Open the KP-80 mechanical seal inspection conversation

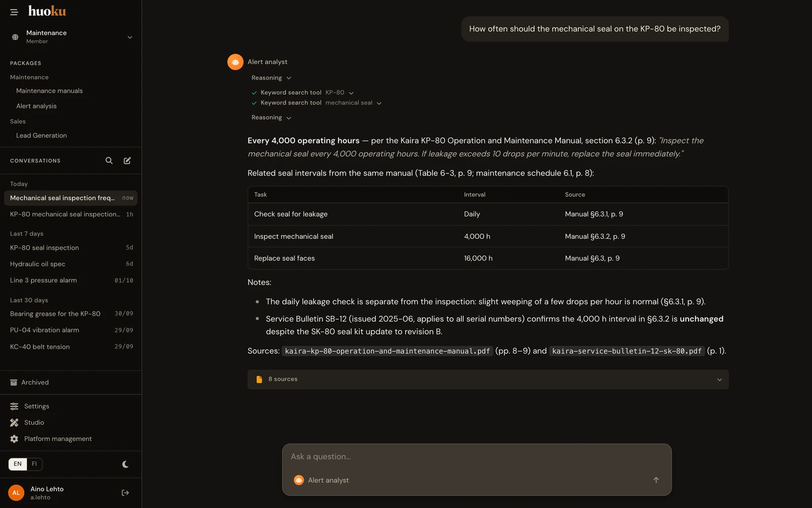pyautogui.click(x=71, y=214)
